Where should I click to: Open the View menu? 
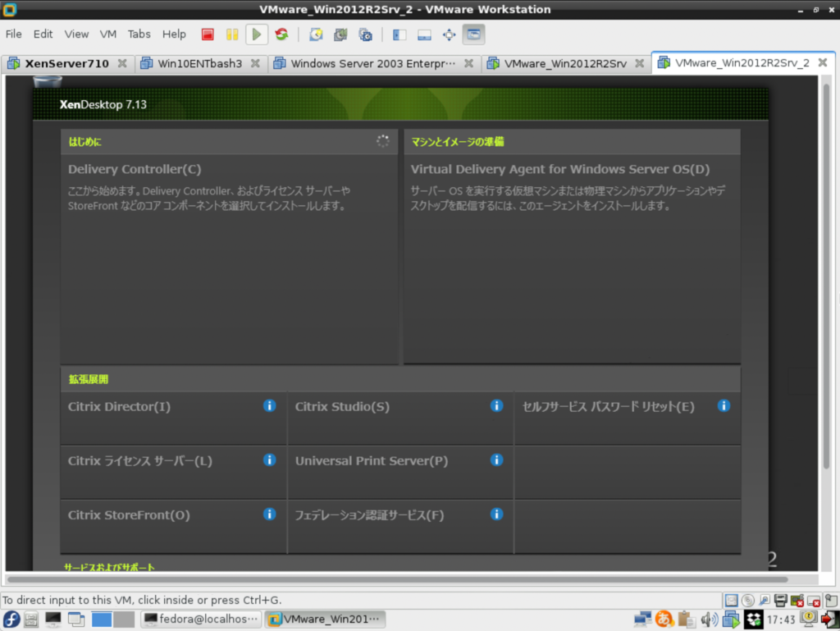[x=76, y=34]
